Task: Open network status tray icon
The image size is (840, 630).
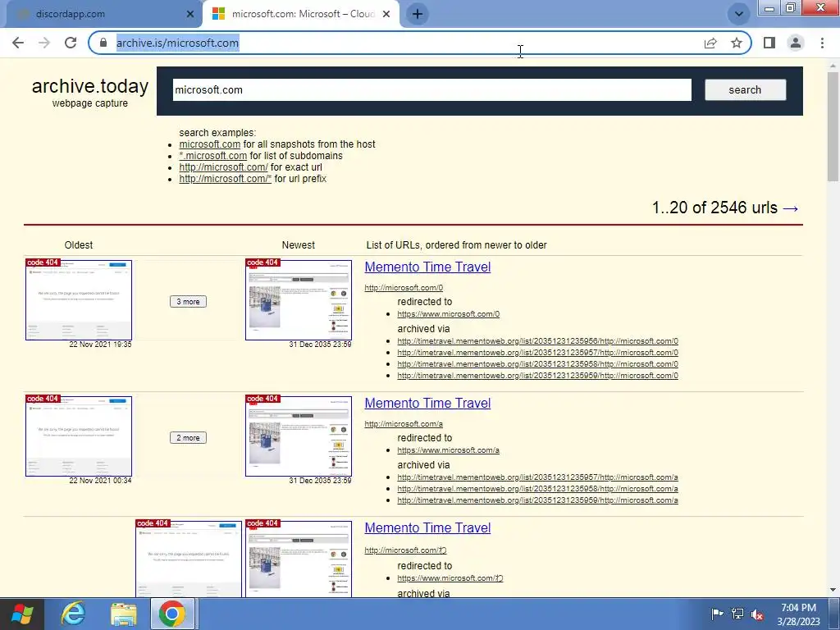Action: pos(737,614)
